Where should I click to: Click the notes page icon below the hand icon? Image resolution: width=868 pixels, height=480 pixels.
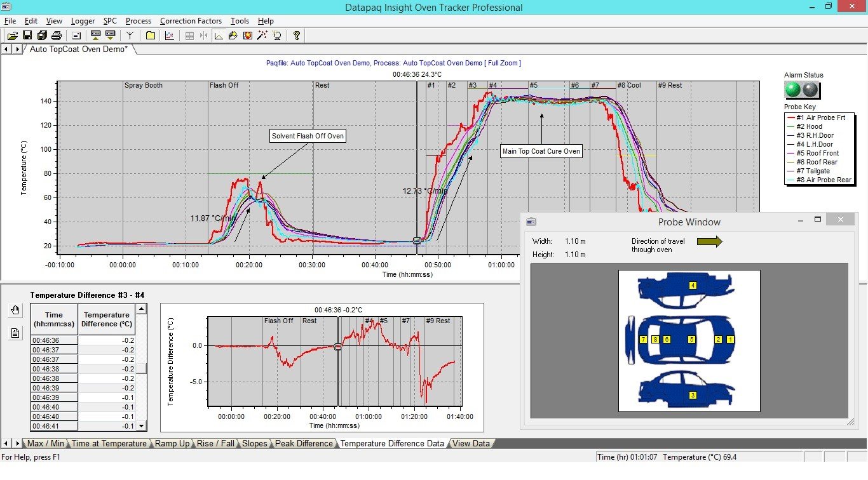tap(15, 333)
